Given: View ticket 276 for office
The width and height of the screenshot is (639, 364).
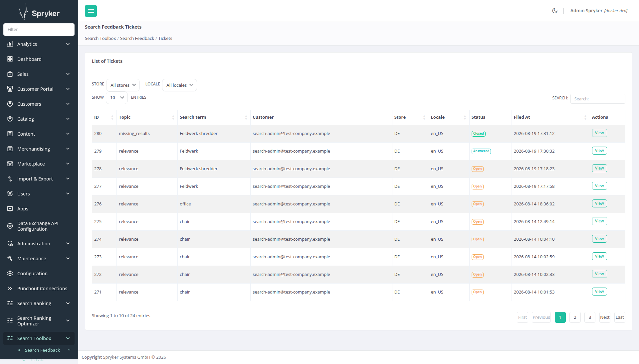Looking at the screenshot, I should [x=599, y=203].
